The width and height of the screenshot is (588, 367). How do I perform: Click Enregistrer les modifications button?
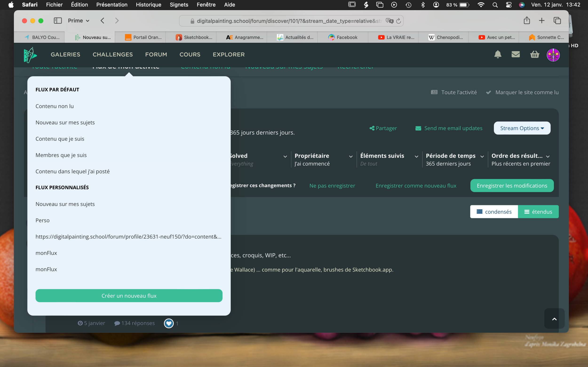point(512,186)
